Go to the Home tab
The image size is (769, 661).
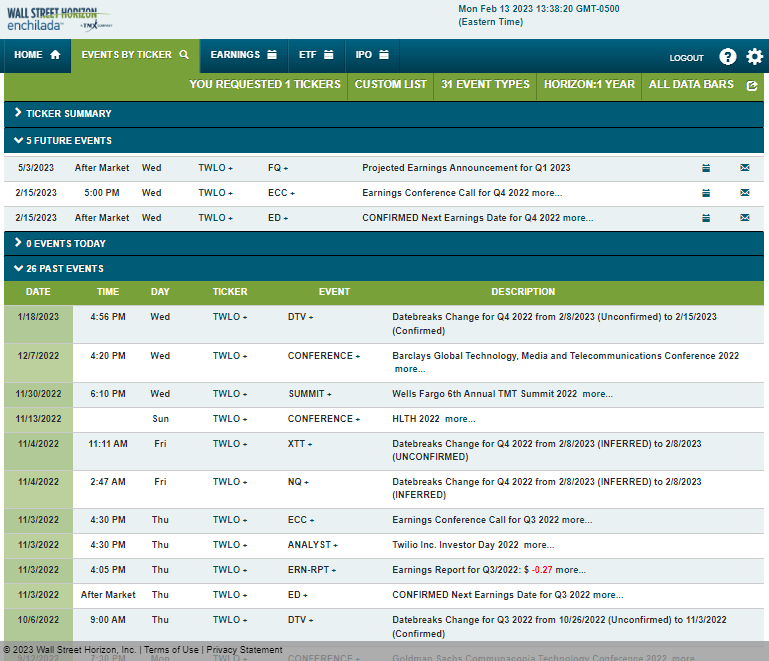(37, 55)
